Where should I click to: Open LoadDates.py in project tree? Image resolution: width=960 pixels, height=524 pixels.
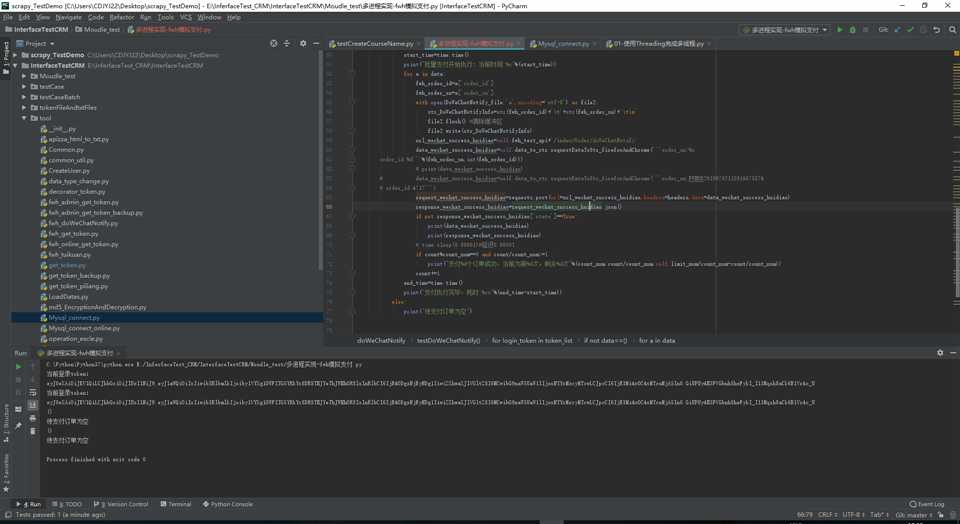69,297
